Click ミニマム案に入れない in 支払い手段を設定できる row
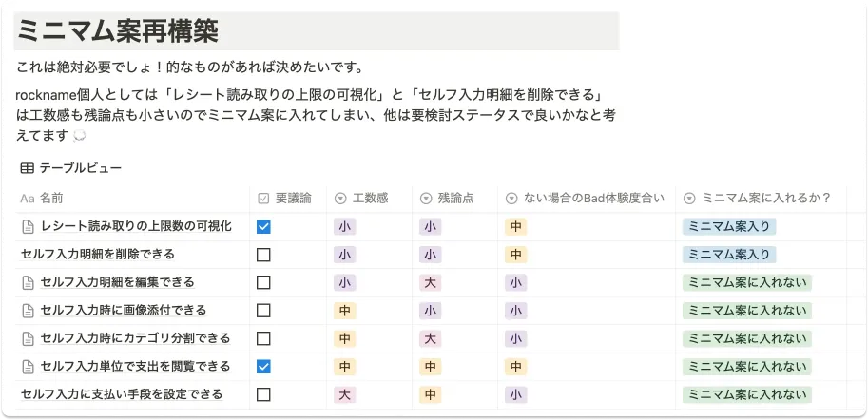 [x=747, y=394]
